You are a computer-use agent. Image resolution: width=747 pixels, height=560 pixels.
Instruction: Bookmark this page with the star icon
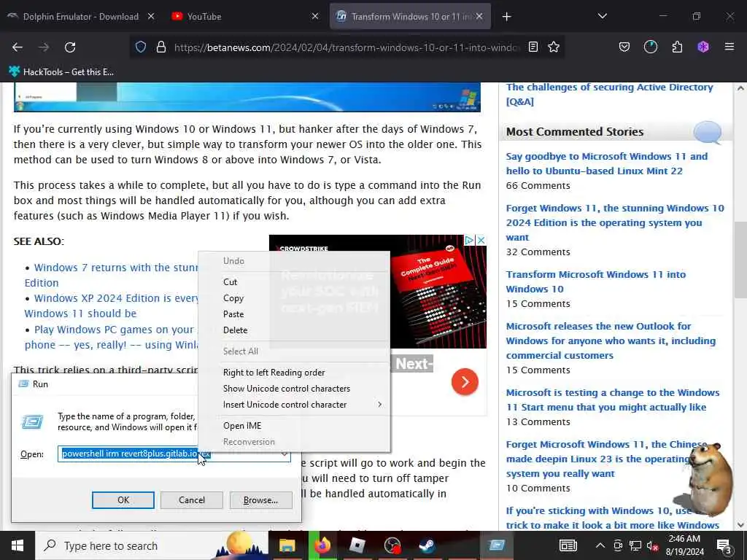pyautogui.click(x=554, y=47)
